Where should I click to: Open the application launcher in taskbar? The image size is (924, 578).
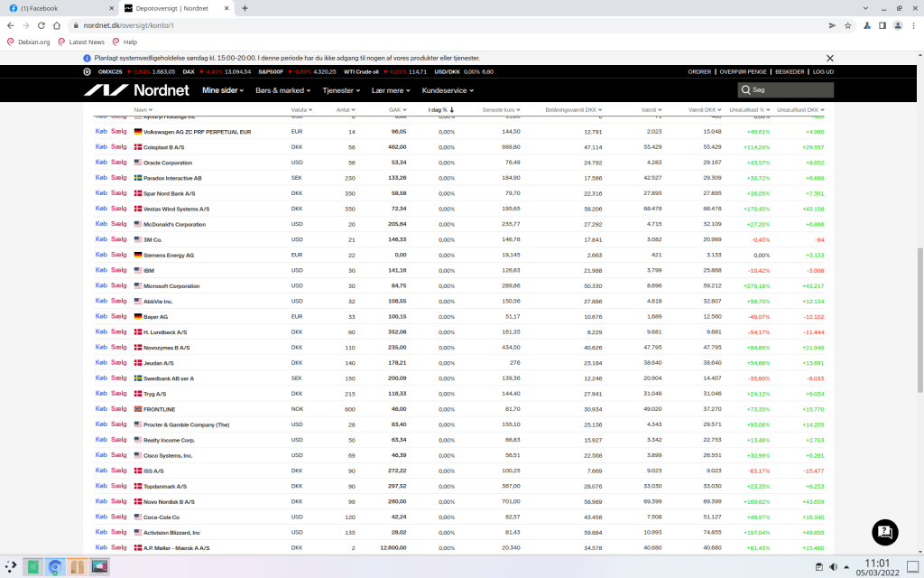(x=10, y=567)
